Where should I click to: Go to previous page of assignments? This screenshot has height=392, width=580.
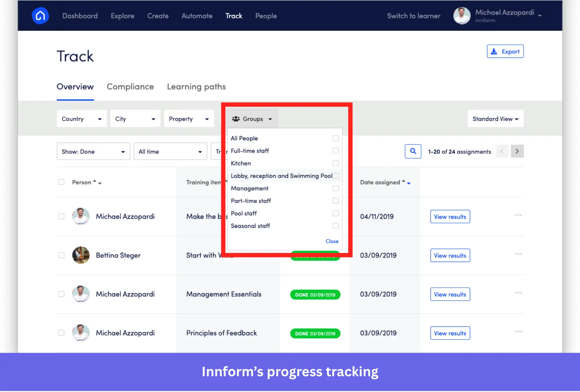coord(502,151)
